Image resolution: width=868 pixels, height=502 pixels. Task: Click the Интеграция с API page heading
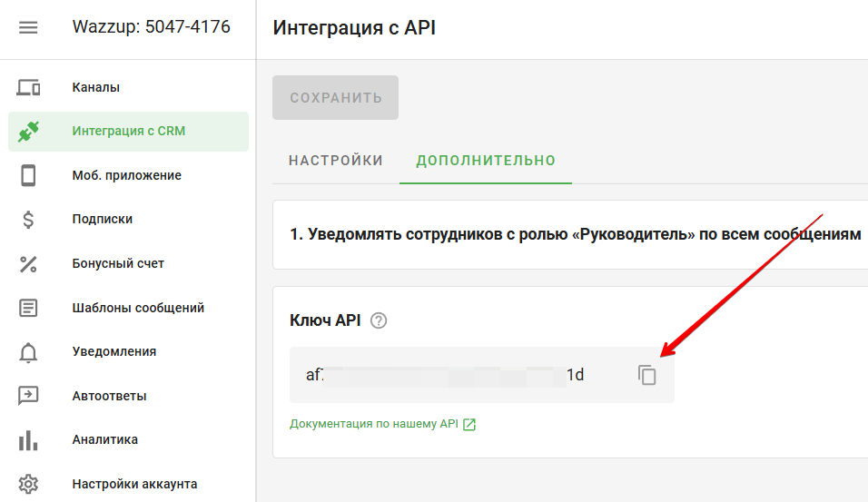coord(354,27)
